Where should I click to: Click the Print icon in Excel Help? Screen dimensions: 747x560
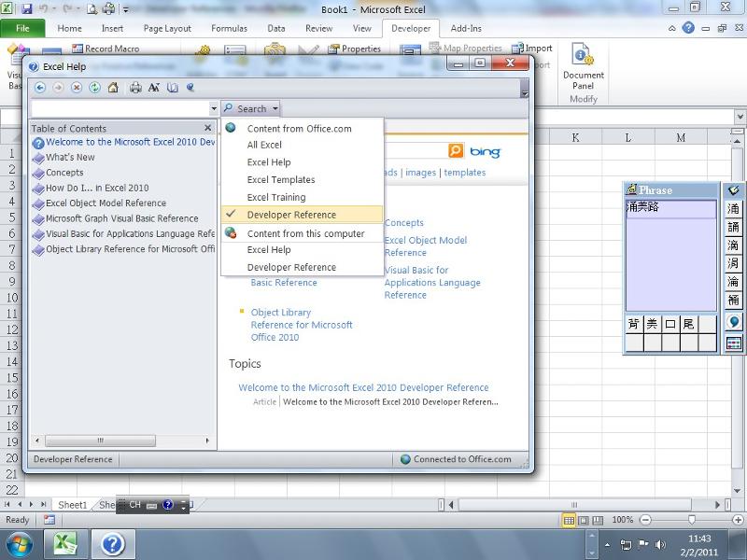click(x=135, y=87)
